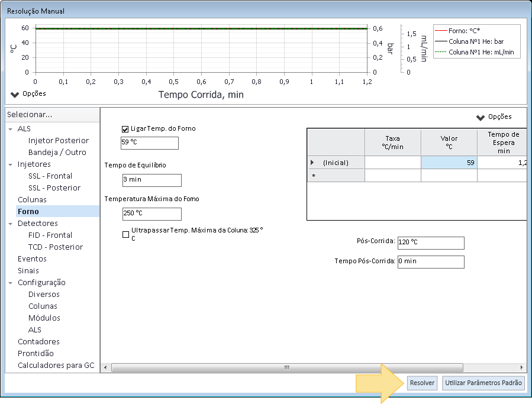
Task: Select Colunas under Injetores section
Action: (32, 200)
